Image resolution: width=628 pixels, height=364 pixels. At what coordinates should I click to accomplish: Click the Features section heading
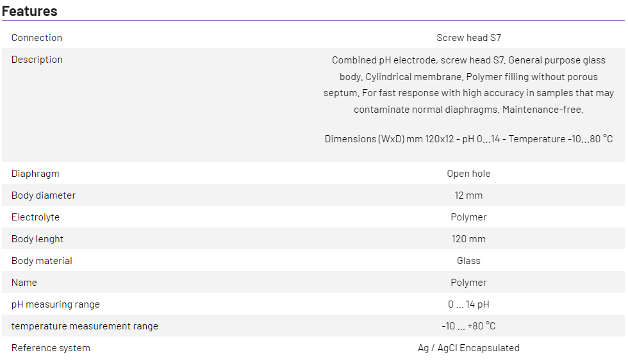click(29, 11)
